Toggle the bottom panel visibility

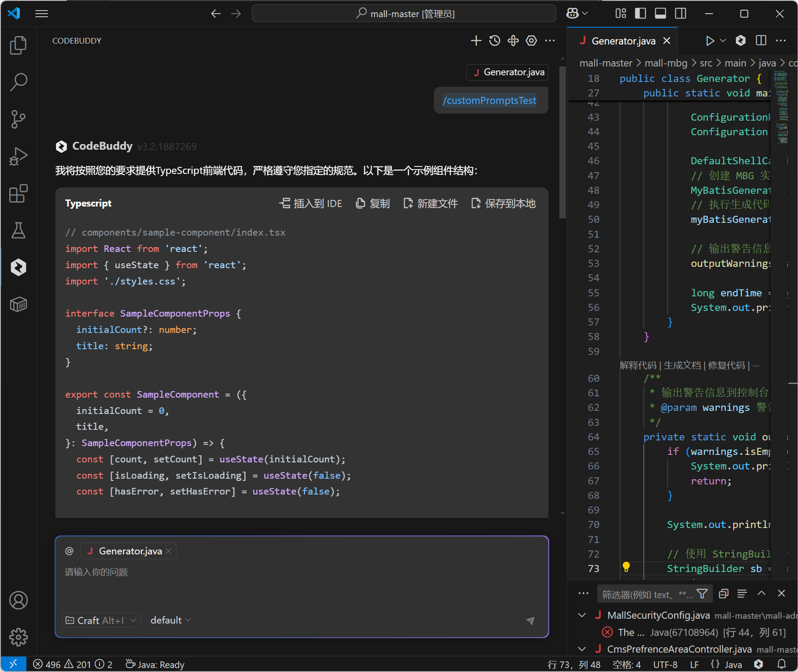(660, 14)
